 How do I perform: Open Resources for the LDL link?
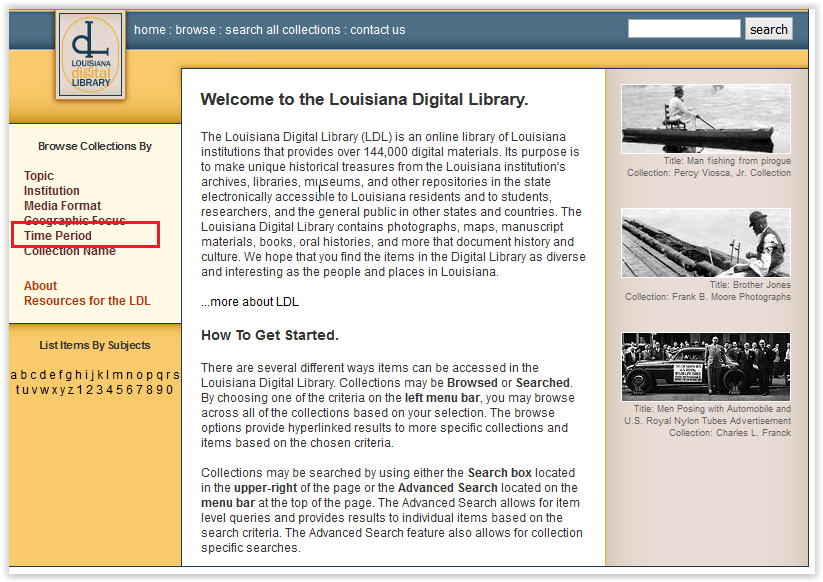click(x=87, y=301)
